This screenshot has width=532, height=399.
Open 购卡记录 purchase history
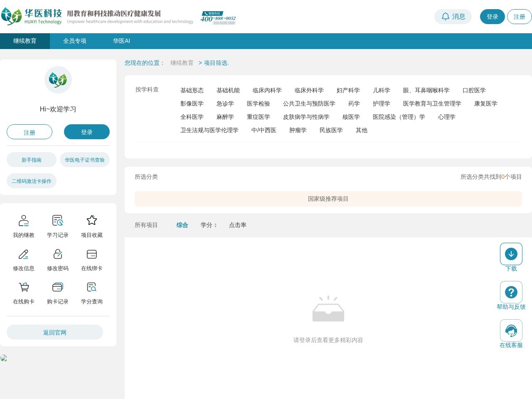click(57, 292)
